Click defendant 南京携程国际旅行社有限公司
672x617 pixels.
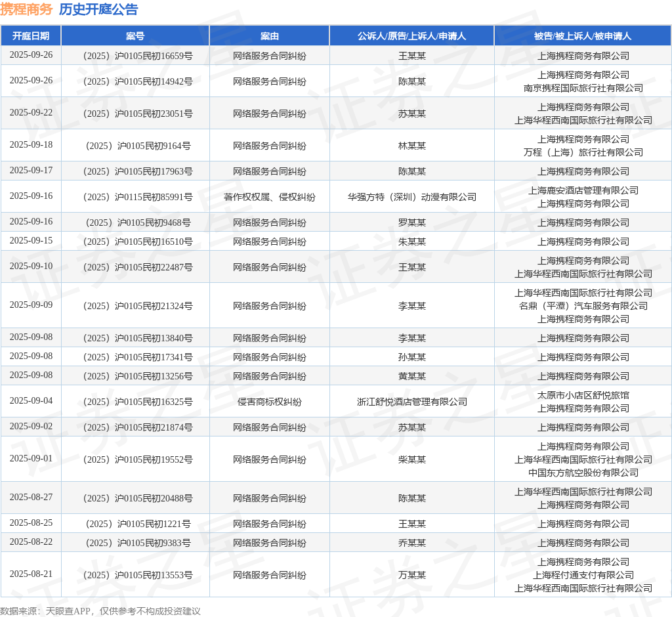pos(583,88)
